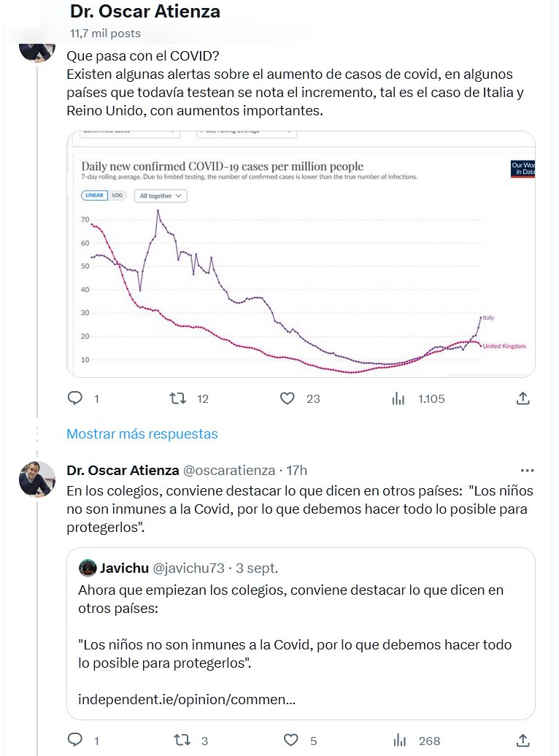Image resolution: width=559 pixels, height=756 pixels.
Task: Select LINEAR scale on the chart
Action: pyautogui.click(x=95, y=196)
